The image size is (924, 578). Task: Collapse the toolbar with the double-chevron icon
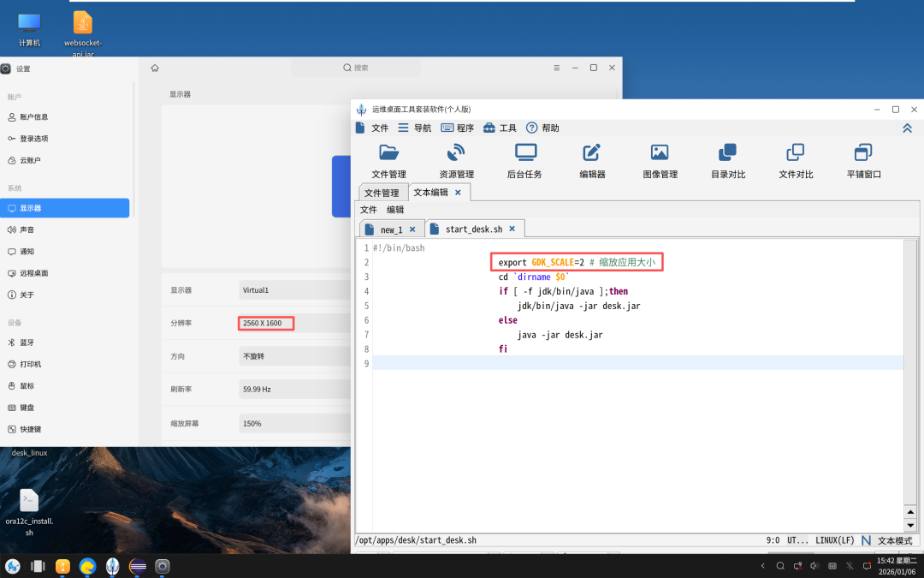(x=907, y=128)
